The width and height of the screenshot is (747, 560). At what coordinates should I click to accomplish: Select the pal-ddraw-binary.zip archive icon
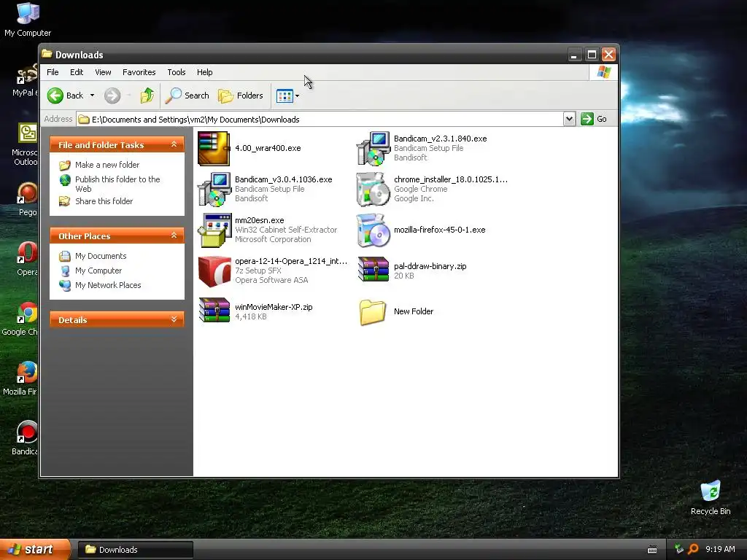(373, 270)
